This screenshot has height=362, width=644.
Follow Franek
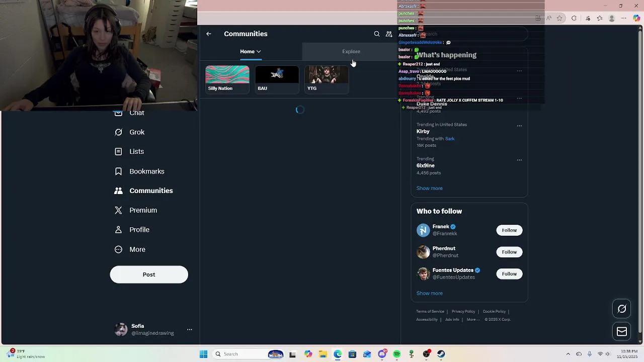tap(509, 230)
